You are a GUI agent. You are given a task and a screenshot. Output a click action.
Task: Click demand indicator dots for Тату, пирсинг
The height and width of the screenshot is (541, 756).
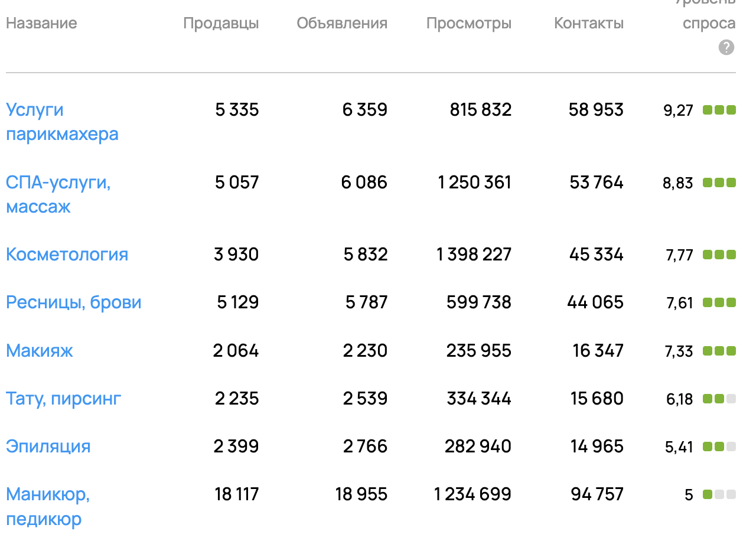pos(719,399)
